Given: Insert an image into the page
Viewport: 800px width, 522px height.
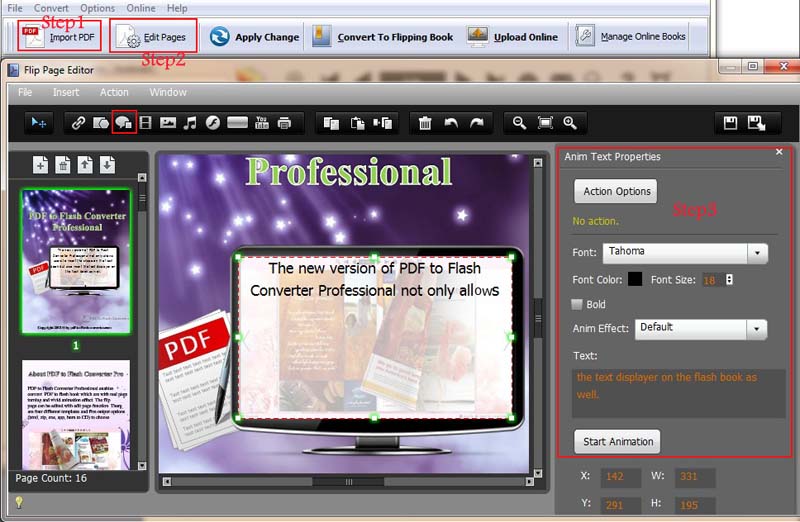Looking at the screenshot, I should [x=168, y=123].
